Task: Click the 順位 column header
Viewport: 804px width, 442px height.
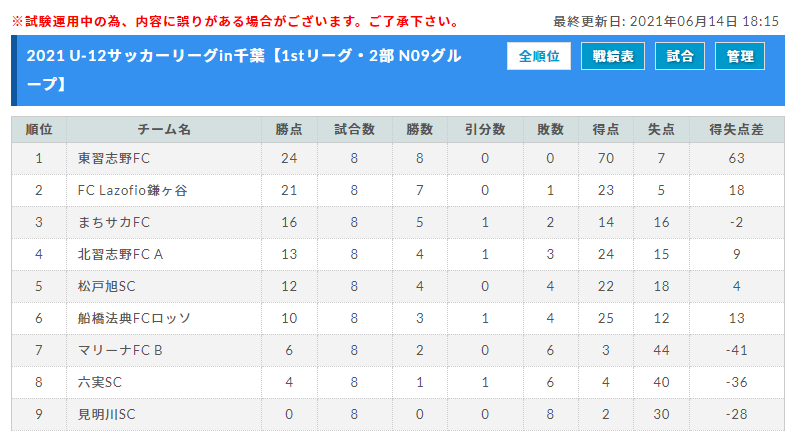Action: pos(39,130)
